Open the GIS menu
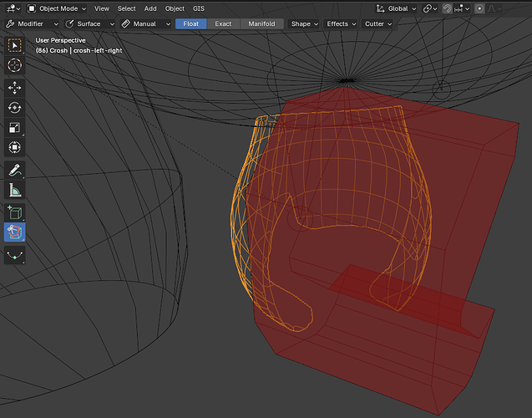532x418 pixels. [199, 8]
